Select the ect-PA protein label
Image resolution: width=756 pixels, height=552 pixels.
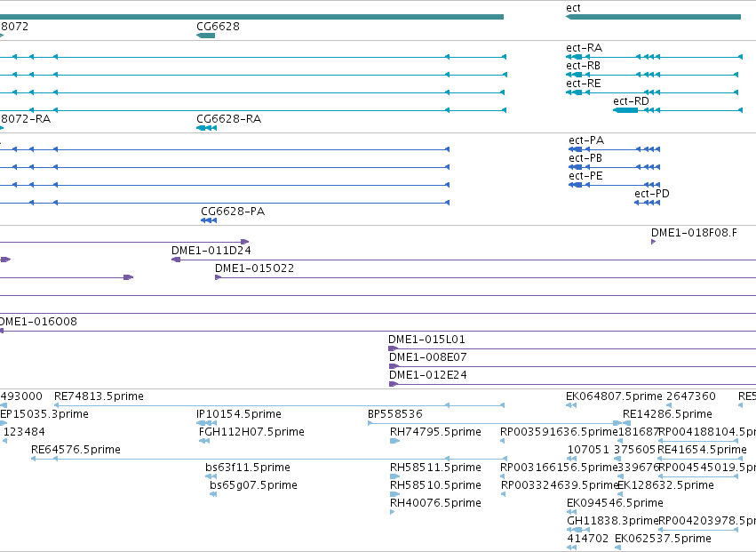[x=586, y=140]
